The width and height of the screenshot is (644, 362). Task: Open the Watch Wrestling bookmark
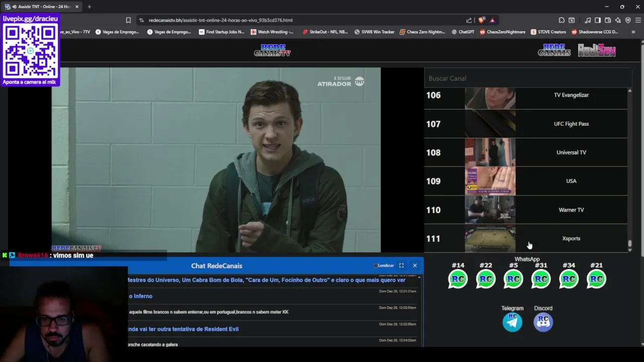point(272,32)
